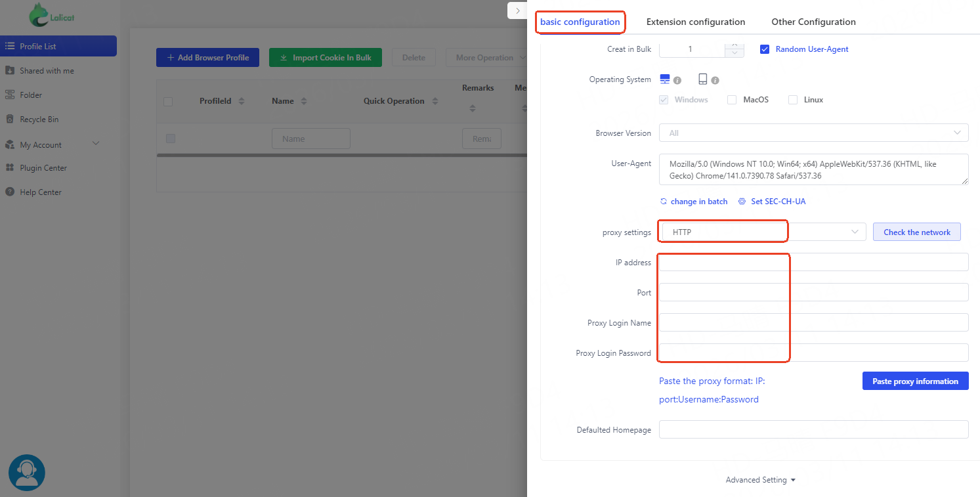Open Plugin Center from the sidebar

[x=43, y=168]
